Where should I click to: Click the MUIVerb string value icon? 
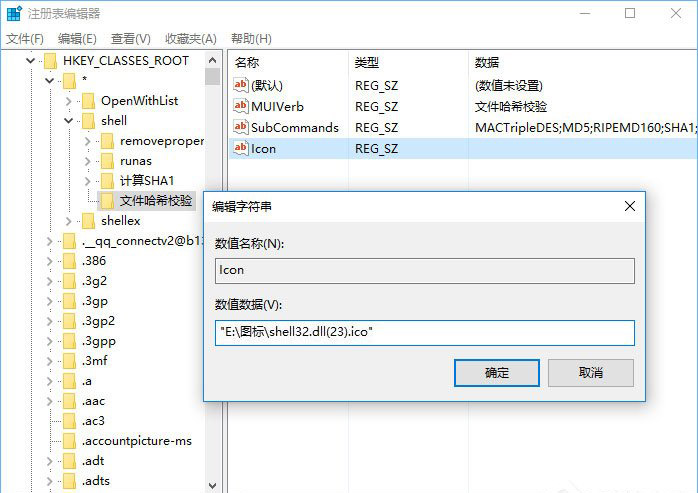click(240, 106)
